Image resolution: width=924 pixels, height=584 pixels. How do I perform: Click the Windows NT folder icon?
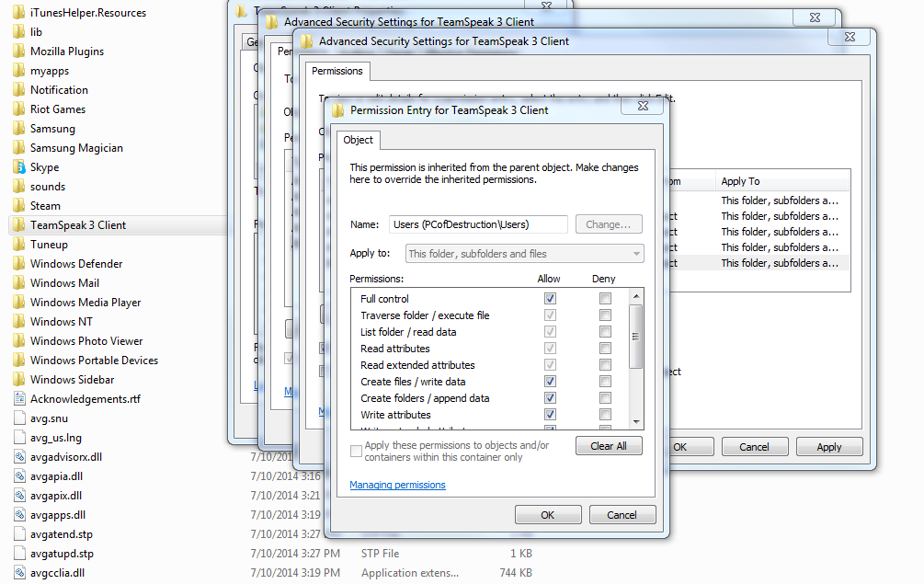[19, 322]
